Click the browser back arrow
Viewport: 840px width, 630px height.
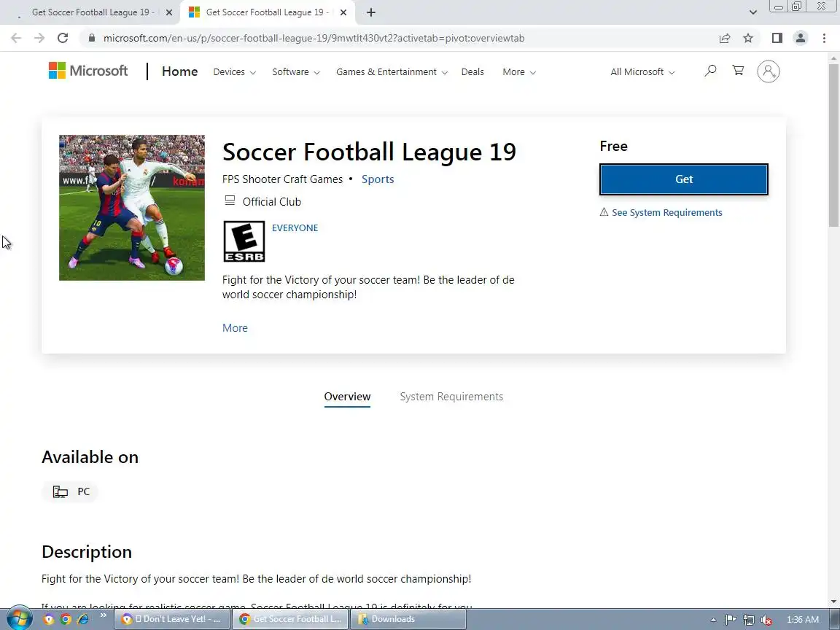coord(16,38)
